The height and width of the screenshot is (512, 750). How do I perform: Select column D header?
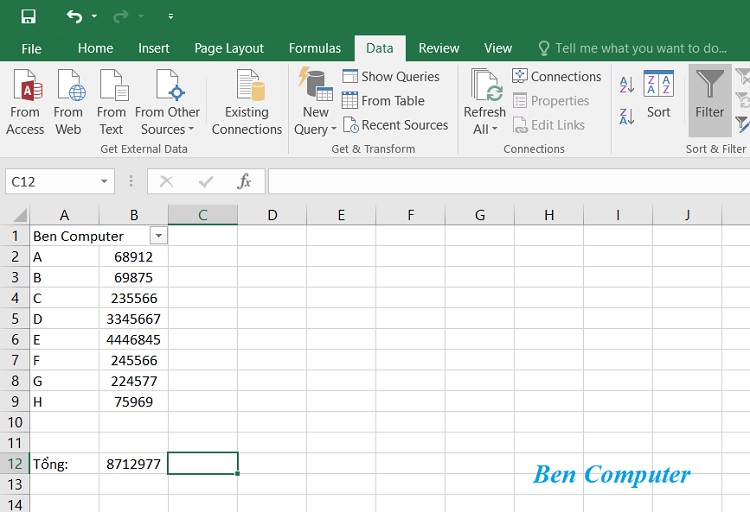[272, 215]
